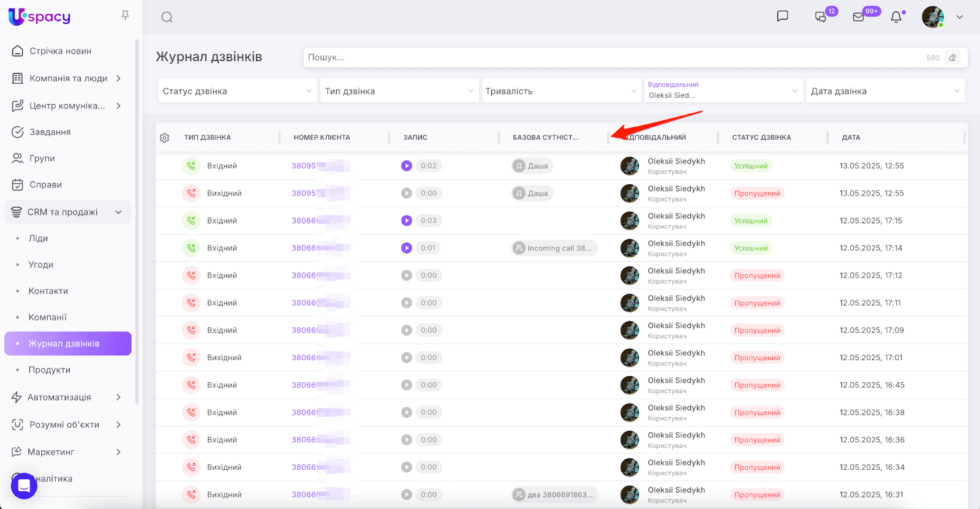Image resolution: width=980 pixels, height=509 pixels.
Task: Open the Дата дзвінка filter dropdown
Action: (885, 91)
